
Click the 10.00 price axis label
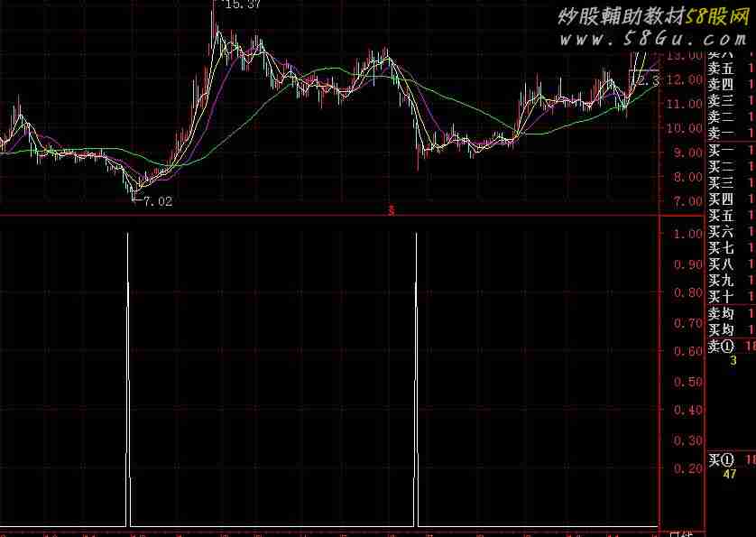pos(684,128)
